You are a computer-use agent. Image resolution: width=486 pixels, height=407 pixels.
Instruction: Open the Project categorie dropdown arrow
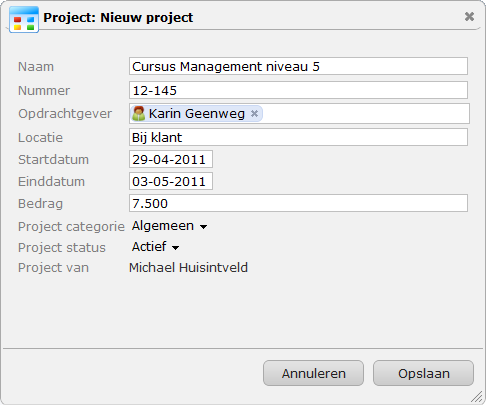(x=203, y=227)
